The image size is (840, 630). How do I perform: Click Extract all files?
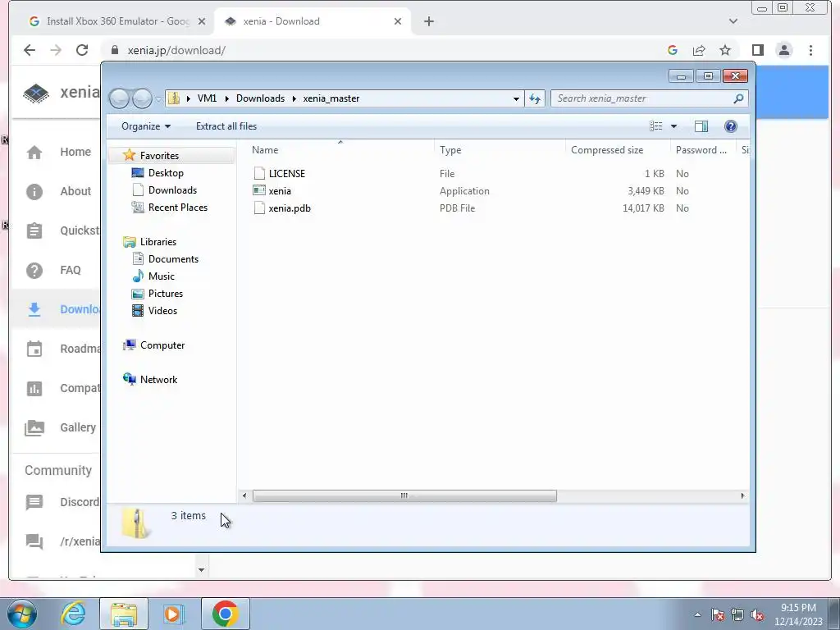226,126
